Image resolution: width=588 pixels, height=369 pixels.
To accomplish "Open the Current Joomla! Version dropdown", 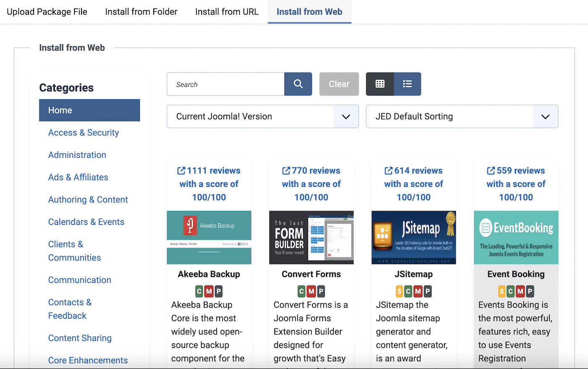I will tap(262, 116).
